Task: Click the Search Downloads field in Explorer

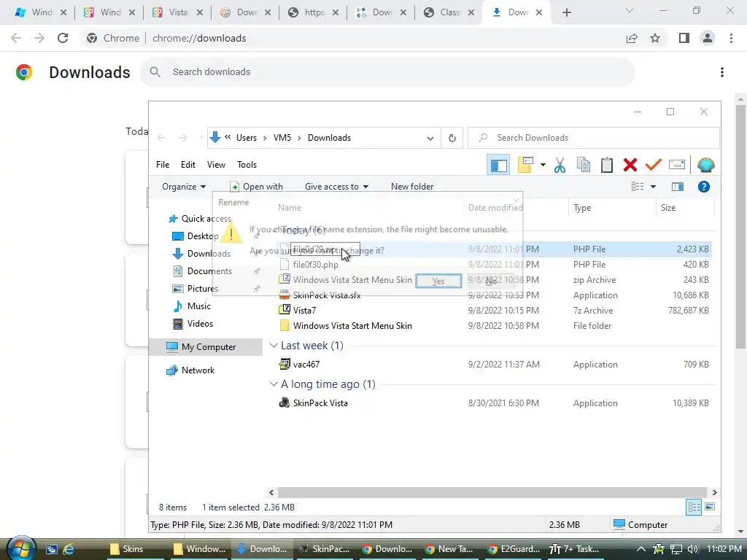Action: tap(593, 138)
